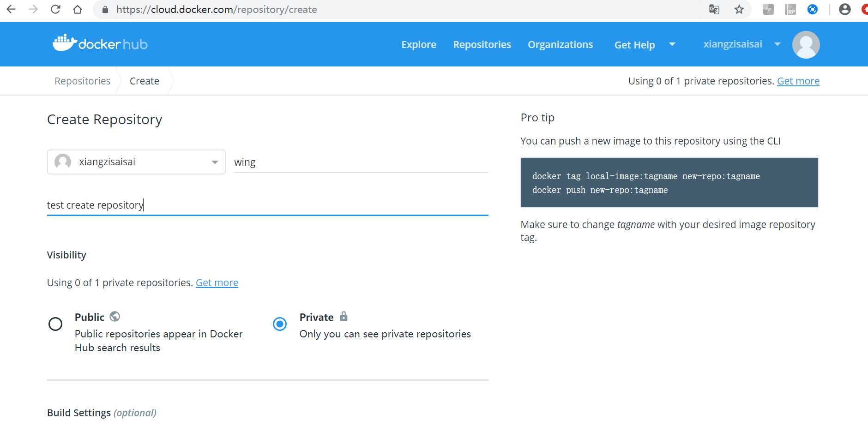Open the user avatar in the header
The height and width of the screenshot is (426, 868).
pos(806,45)
